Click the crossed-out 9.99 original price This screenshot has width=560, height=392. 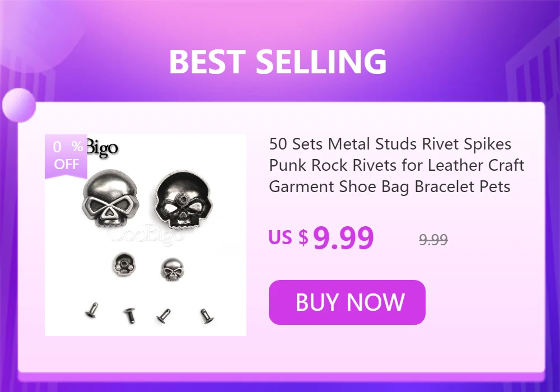click(x=433, y=240)
